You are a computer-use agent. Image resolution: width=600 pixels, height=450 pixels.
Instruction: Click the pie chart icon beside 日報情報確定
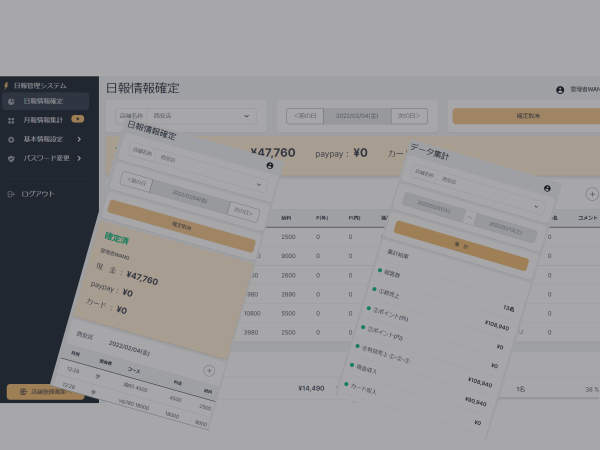(x=11, y=101)
